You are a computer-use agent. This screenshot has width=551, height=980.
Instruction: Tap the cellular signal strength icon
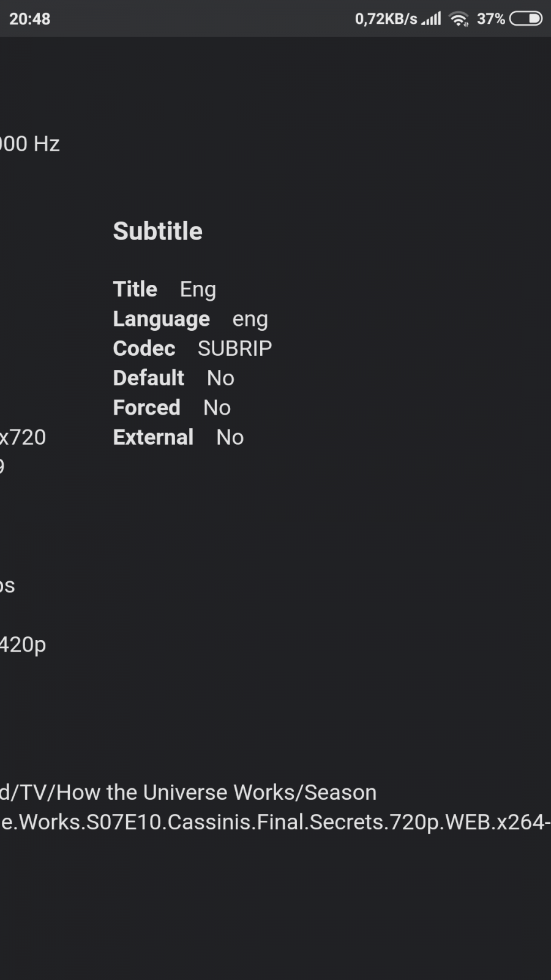(x=432, y=19)
